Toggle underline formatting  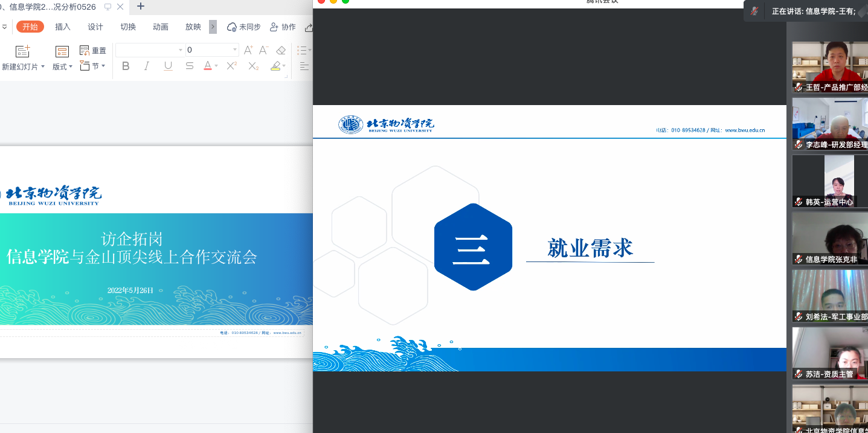(x=168, y=66)
